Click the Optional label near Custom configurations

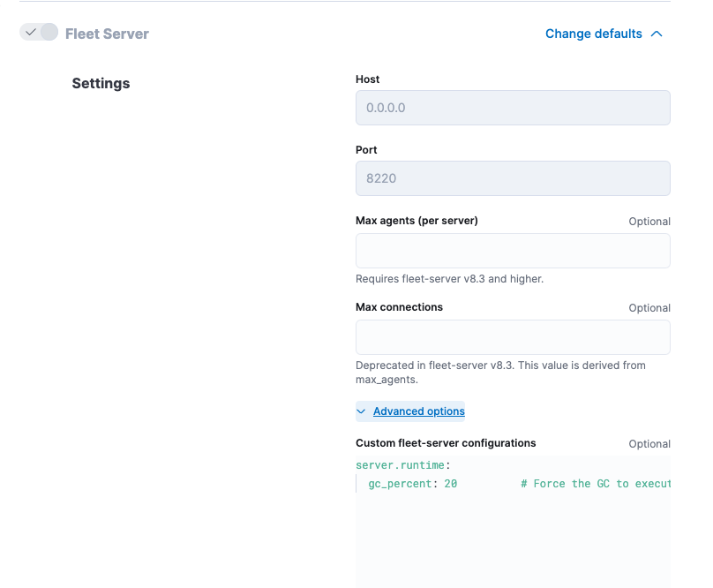tap(649, 444)
